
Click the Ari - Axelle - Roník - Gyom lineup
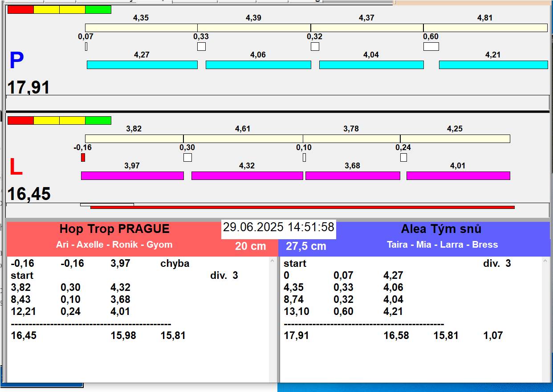coord(114,245)
